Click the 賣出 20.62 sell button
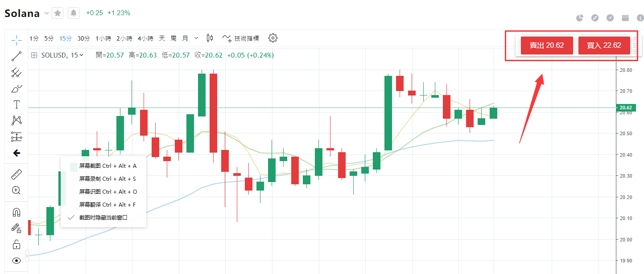644x274 pixels. (x=547, y=46)
